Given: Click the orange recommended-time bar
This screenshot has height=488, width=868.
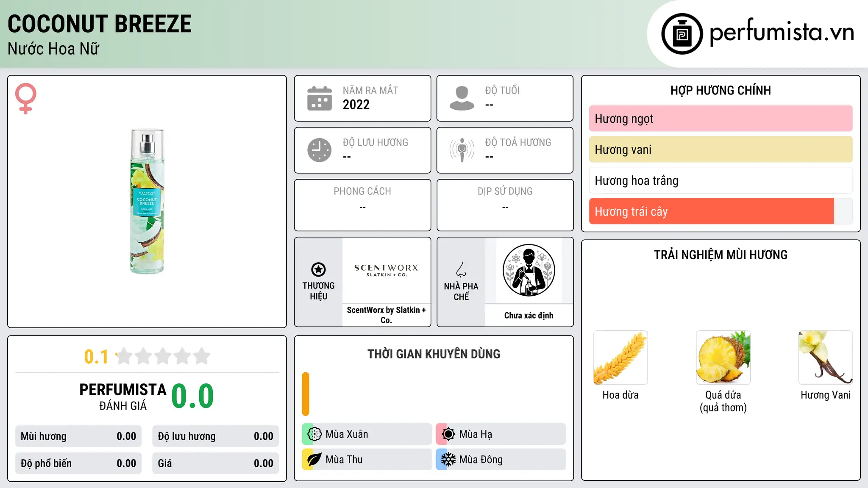Looking at the screenshot, I should coord(306,394).
